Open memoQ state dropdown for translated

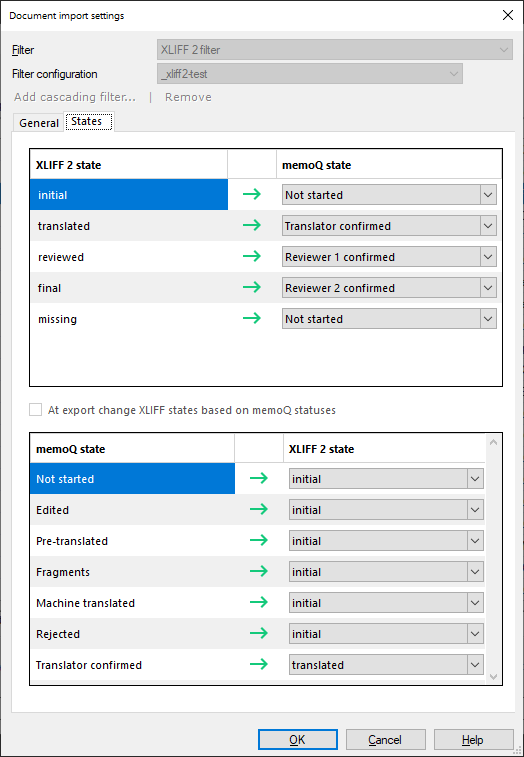click(389, 226)
